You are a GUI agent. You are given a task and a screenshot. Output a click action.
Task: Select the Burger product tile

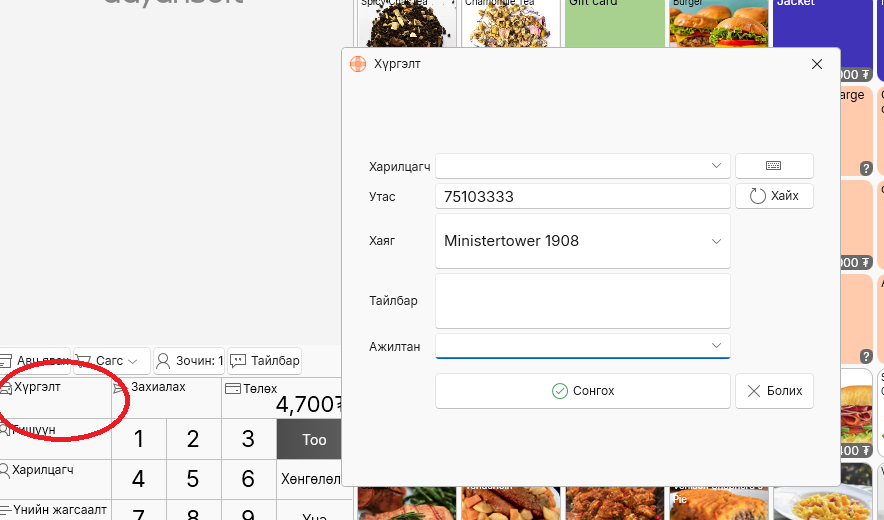[718, 23]
